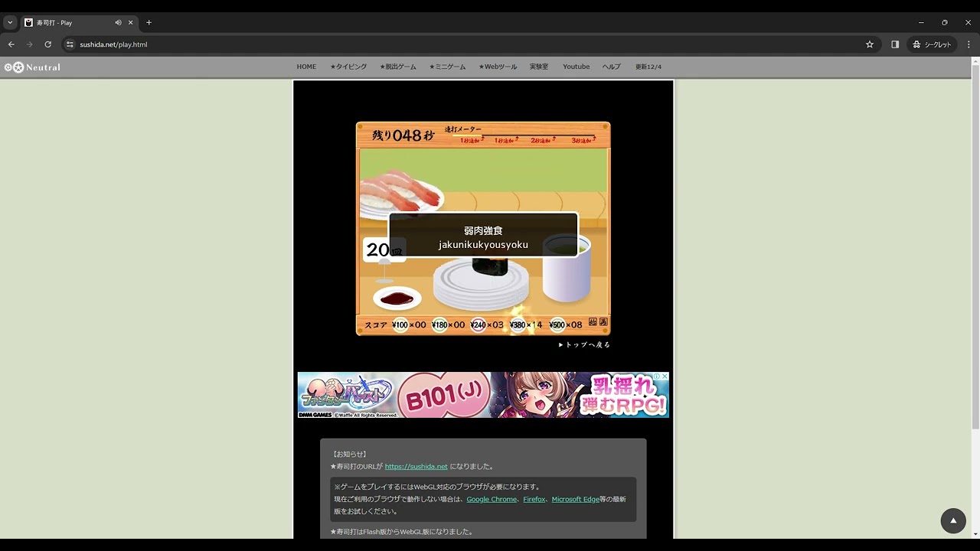Open the ファンタジーハーレスト banner ad
Image resolution: width=980 pixels, height=551 pixels.
[x=483, y=395]
